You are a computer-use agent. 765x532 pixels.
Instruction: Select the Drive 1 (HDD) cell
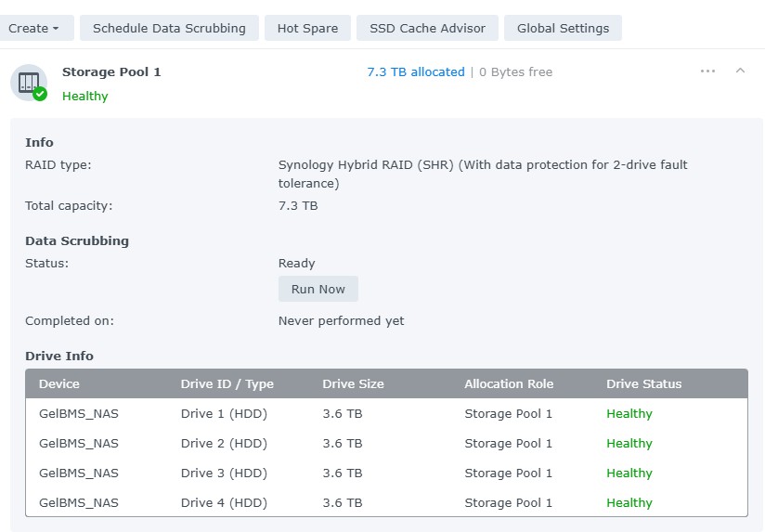tap(224, 414)
